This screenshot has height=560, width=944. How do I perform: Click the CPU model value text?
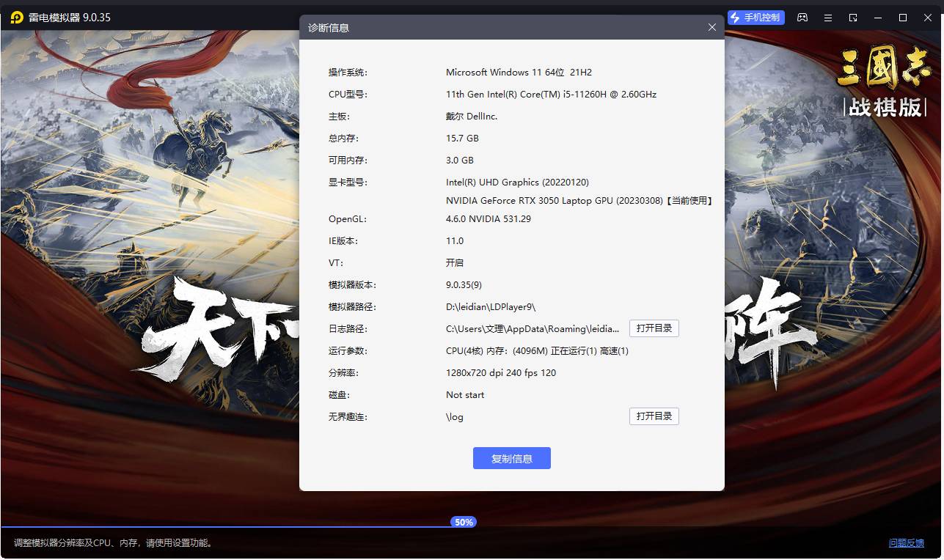(551, 95)
